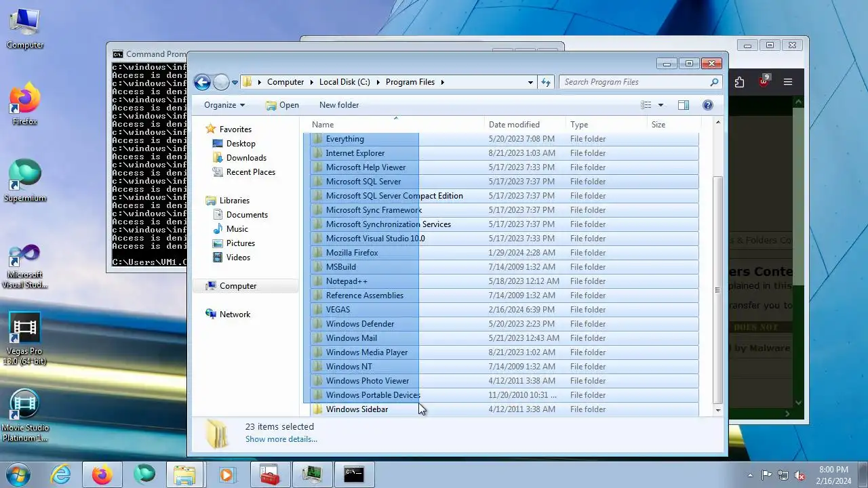Switch to Command Prompt on the taskbar

pyautogui.click(x=353, y=474)
